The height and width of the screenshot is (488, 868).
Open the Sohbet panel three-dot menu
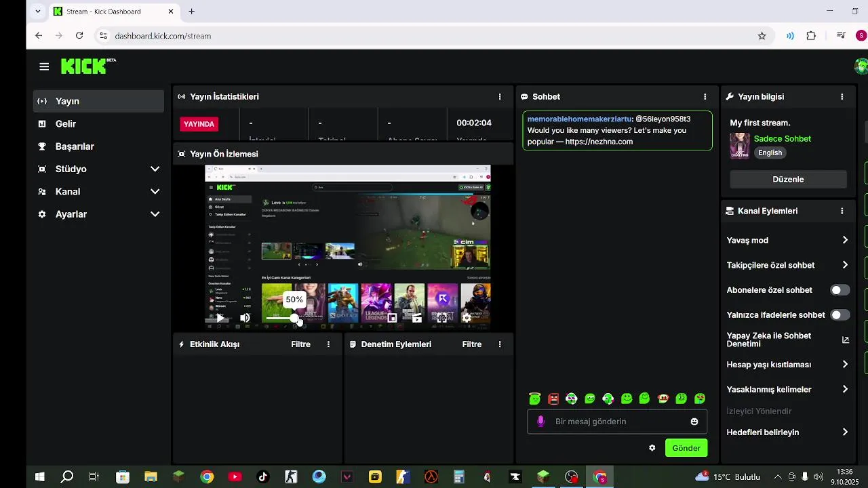coord(705,97)
